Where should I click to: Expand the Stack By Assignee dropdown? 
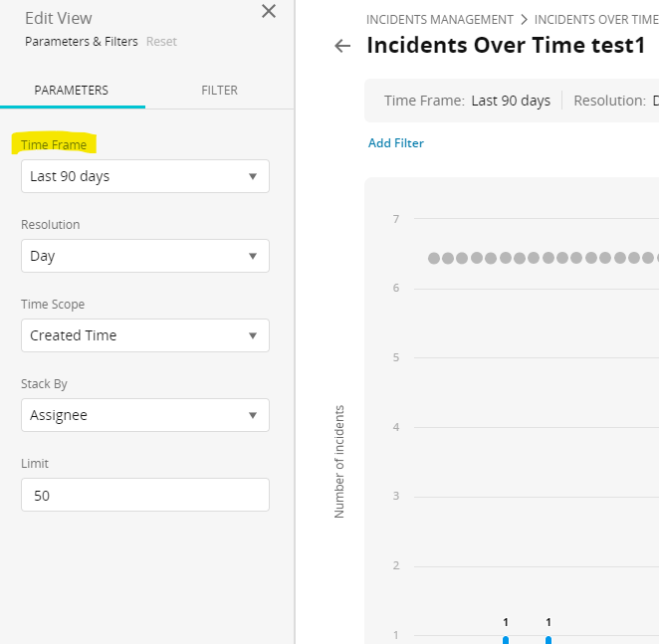[x=144, y=415]
